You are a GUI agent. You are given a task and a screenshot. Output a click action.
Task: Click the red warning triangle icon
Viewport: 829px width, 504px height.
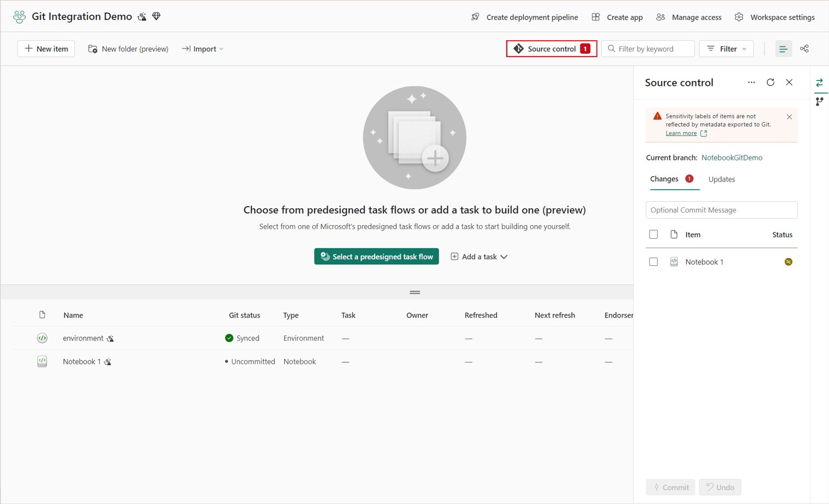[657, 116]
